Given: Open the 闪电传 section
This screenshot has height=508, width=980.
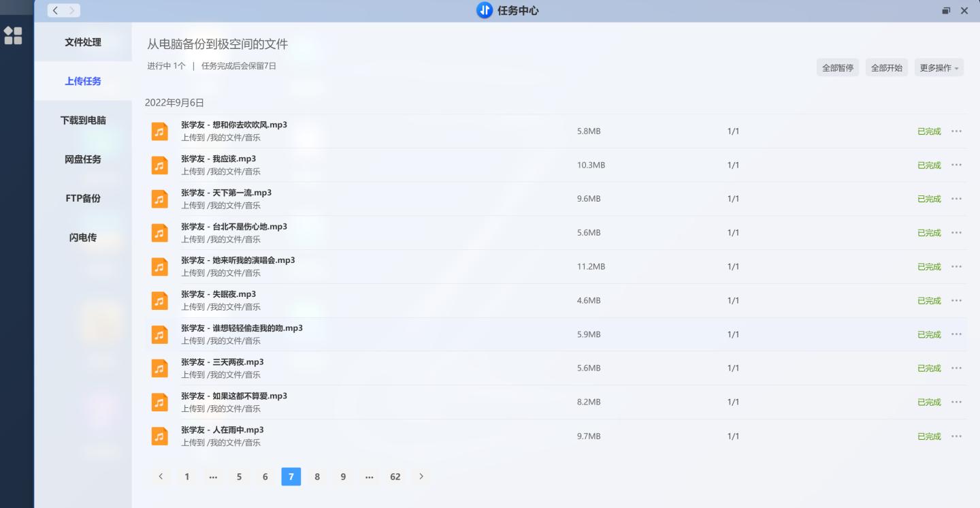Looking at the screenshot, I should pos(83,237).
